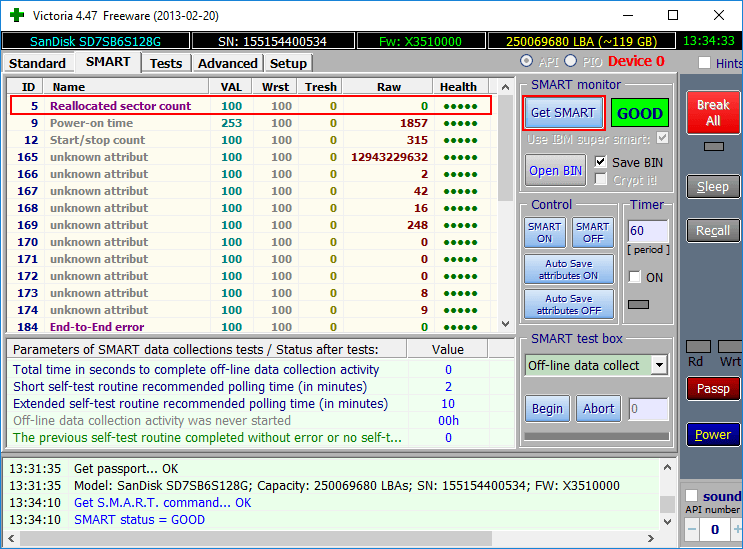The width and height of the screenshot is (743, 549).
Task: Click the SMART table scroll down arrow
Action: pos(506,324)
